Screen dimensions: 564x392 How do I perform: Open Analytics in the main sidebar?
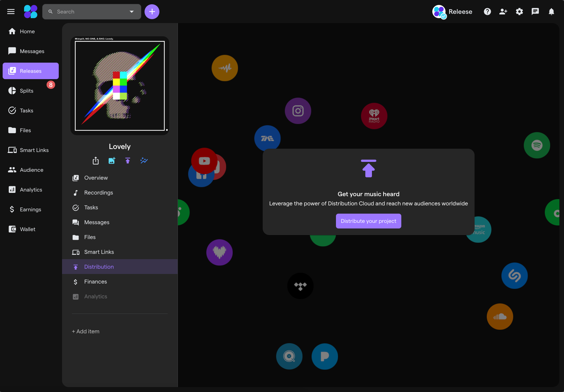pyautogui.click(x=31, y=190)
